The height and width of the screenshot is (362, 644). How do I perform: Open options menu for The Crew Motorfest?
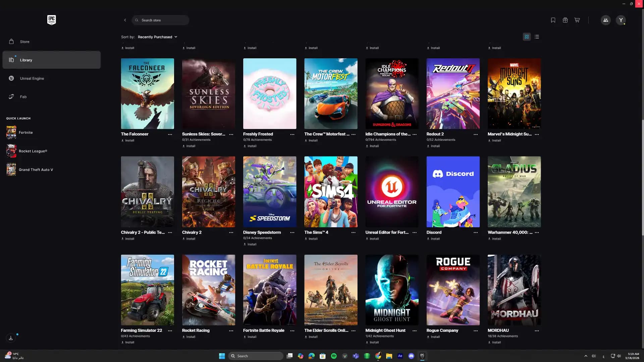tap(353, 134)
